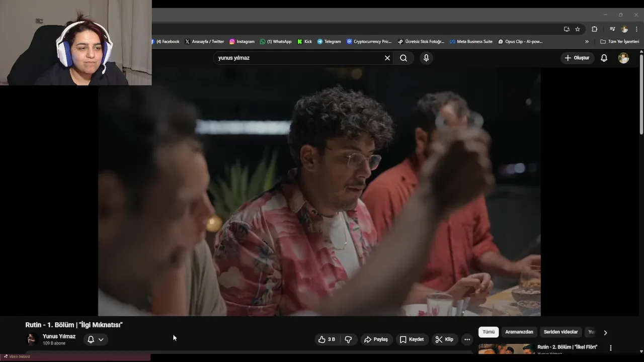Viewport: 644px width, 362px height.
Task: Open the subscription notification bell dropdown
Action: pos(96,339)
